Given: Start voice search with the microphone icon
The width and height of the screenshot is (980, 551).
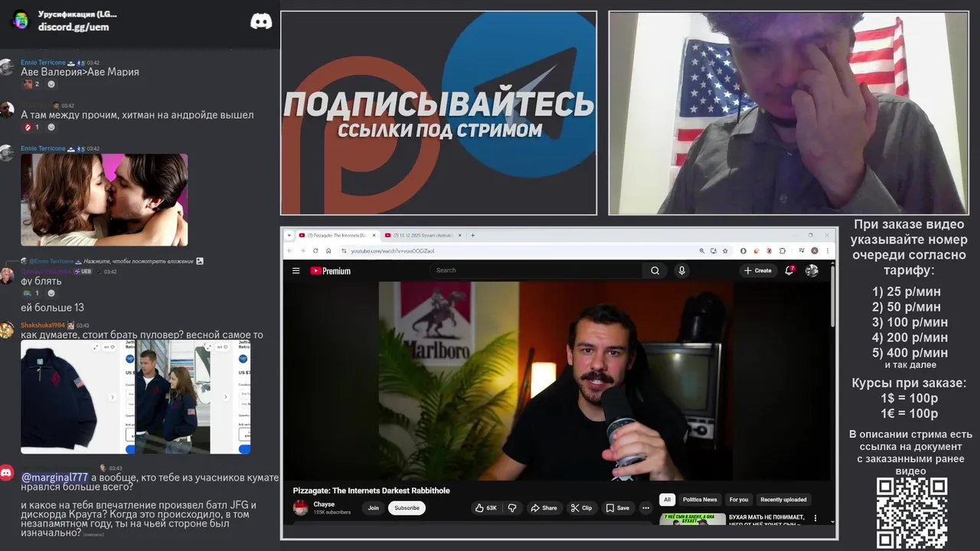Looking at the screenshot, I should pos(681,270).
